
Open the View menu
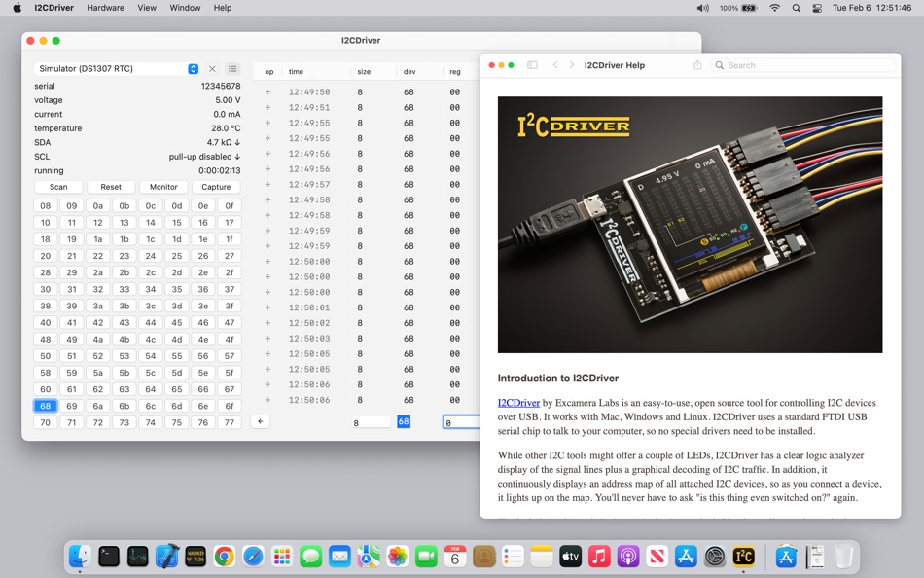pyautogui.click(x=147, y=8)
